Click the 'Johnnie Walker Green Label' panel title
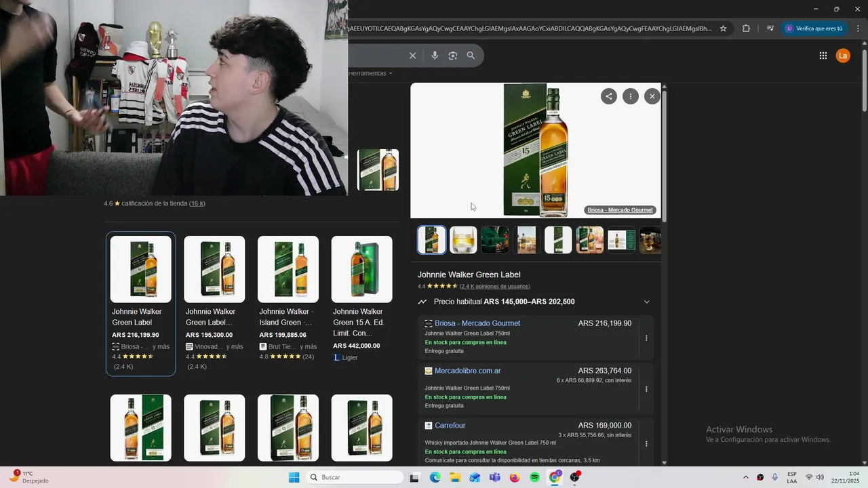The height and width of the screenshot is (488, 868). click(x=469, y=274)
